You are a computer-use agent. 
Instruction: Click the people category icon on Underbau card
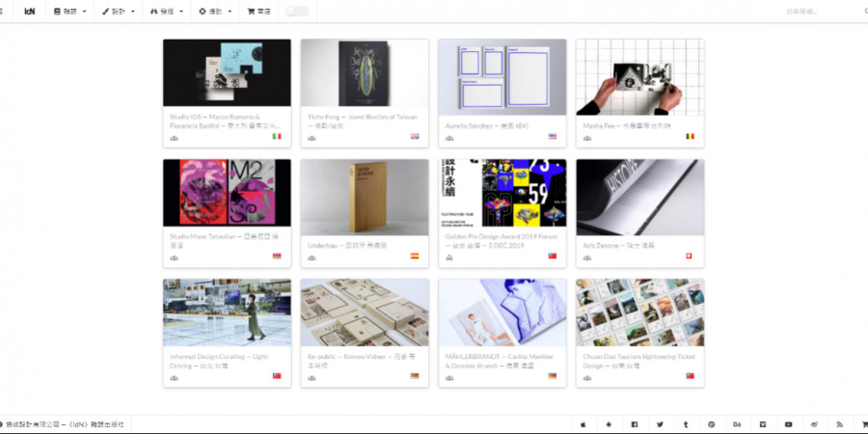(312, 258)
